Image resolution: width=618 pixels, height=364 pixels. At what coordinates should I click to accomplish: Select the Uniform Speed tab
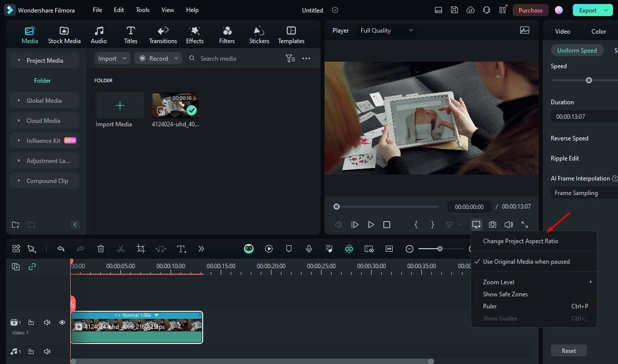tap(577, 51)
